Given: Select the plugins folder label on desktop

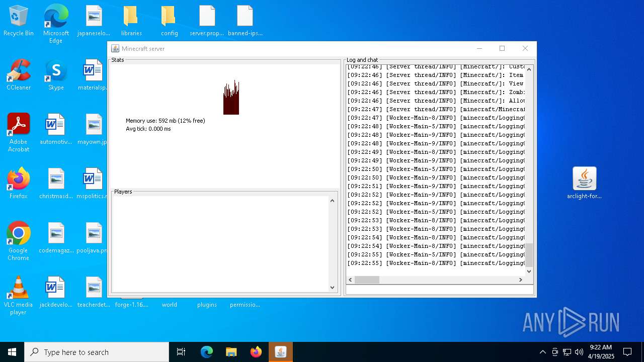Looking at the screenshot, I should [x=207, y=305].
